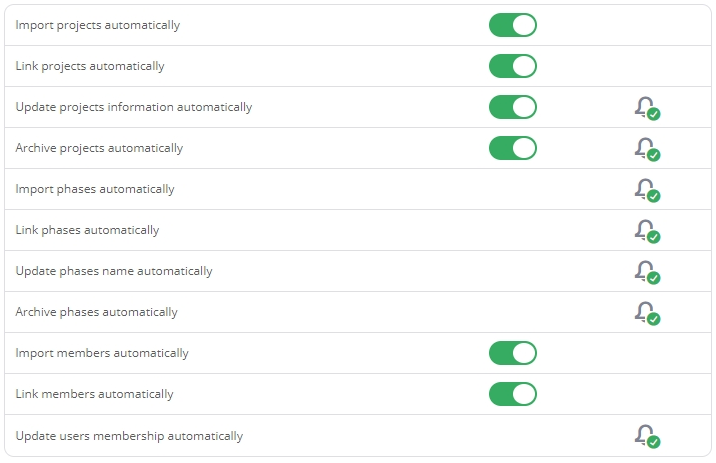Turn off Link members automatically switch
Image resolution: width=716 pixels, height=463 pixels.
[513, 394]
